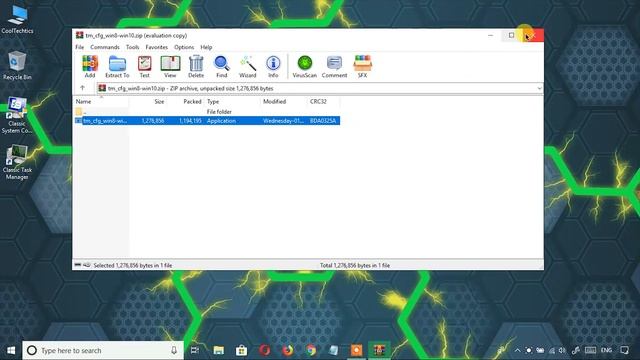The image size is (640, 360).
Task: Click the ENG language indicator
Action: tap(607, 350)
